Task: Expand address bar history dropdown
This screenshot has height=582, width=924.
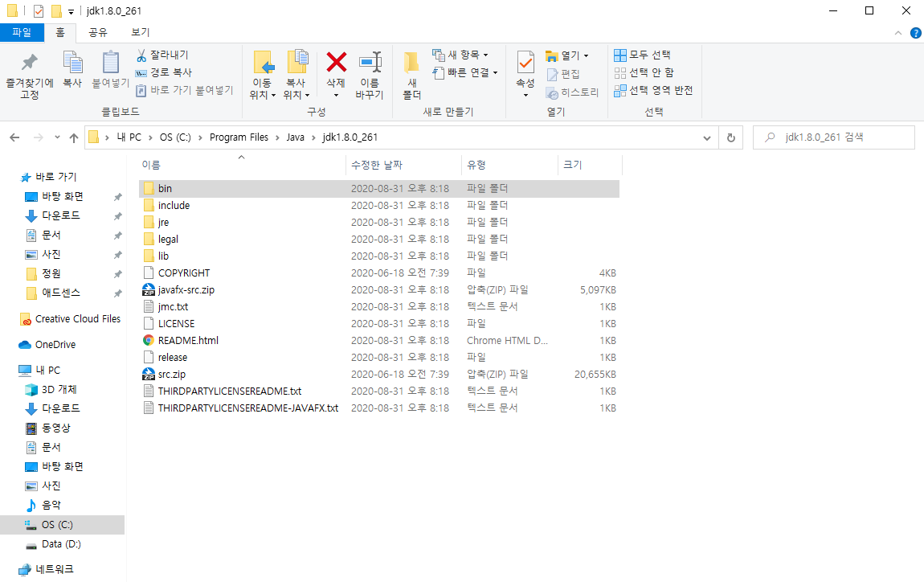Action: [x=706, y=138]
